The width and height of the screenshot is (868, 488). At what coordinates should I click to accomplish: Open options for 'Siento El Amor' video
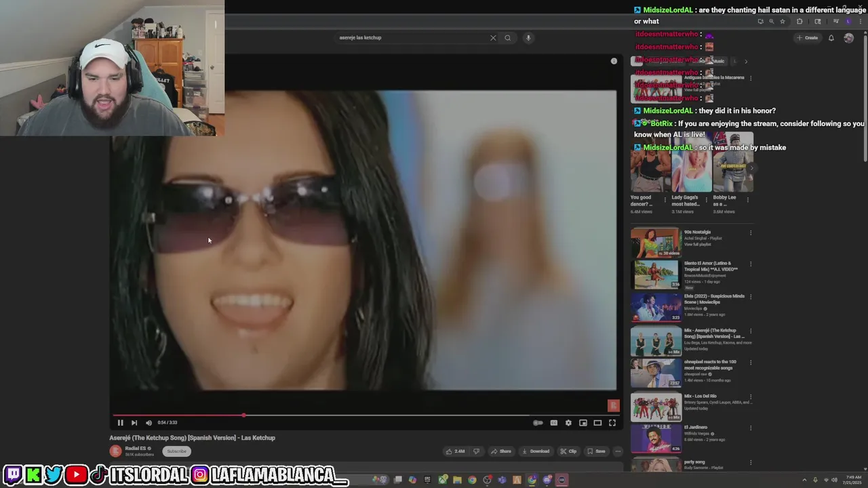coord(751,264)
